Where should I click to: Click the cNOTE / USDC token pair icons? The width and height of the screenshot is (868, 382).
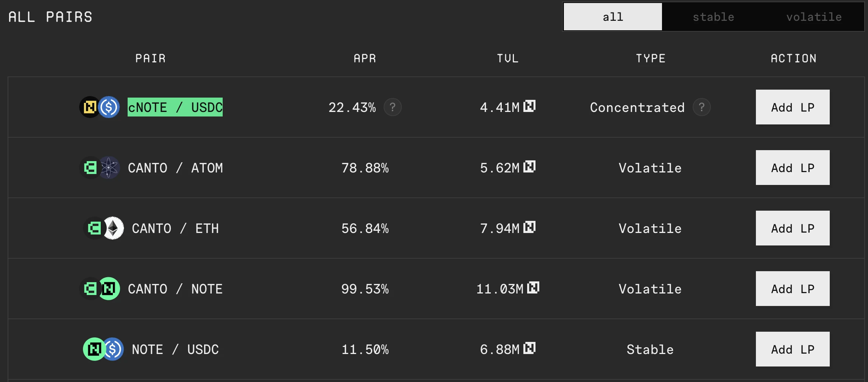(x=100, y=107)
